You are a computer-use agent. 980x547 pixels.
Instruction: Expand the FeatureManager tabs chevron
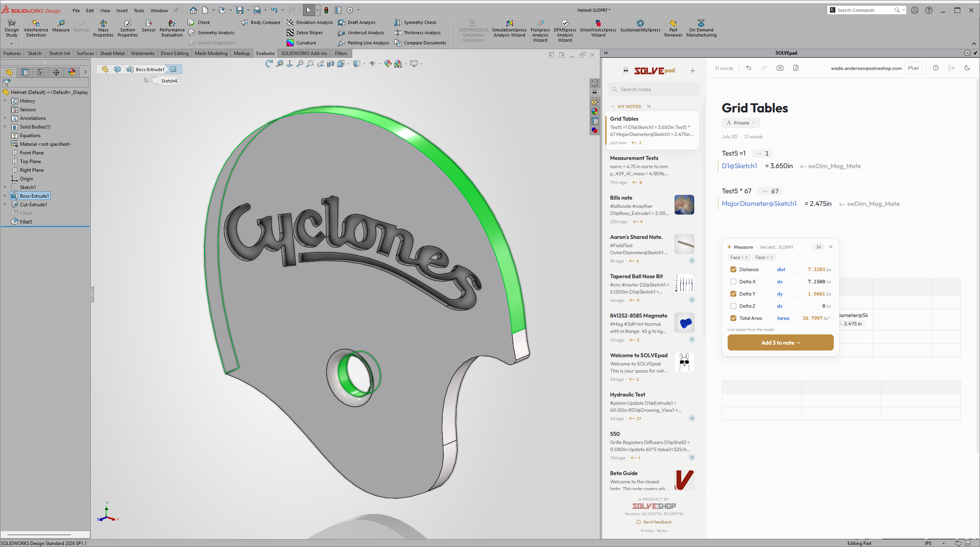85,72
